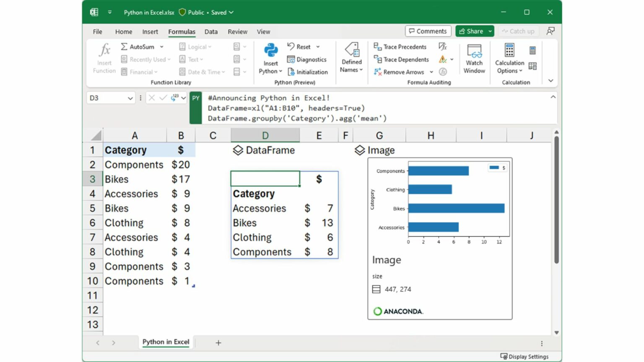Image resolution: width=644 pixels, height=362 pixels.
Task: Click the Show Formulas icon
Action: pos(443,47)
